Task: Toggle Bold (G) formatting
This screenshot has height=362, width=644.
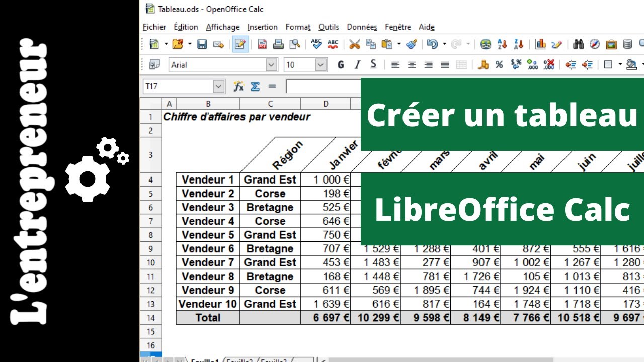Action: point(341,64)
